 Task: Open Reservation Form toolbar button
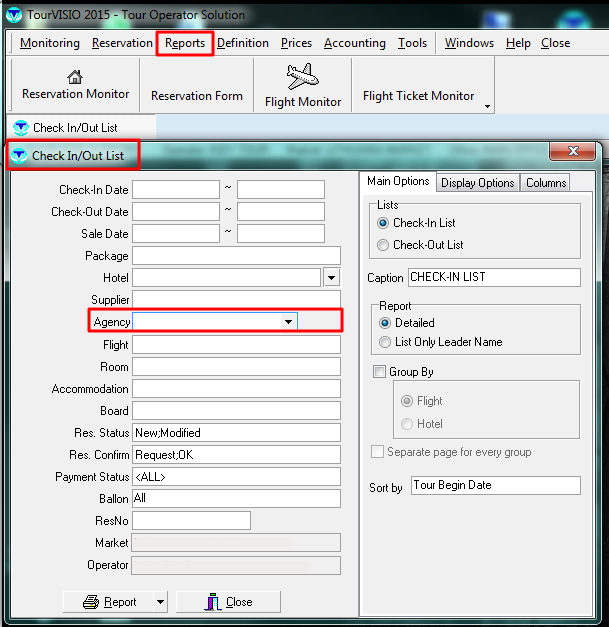coord(196,96)
